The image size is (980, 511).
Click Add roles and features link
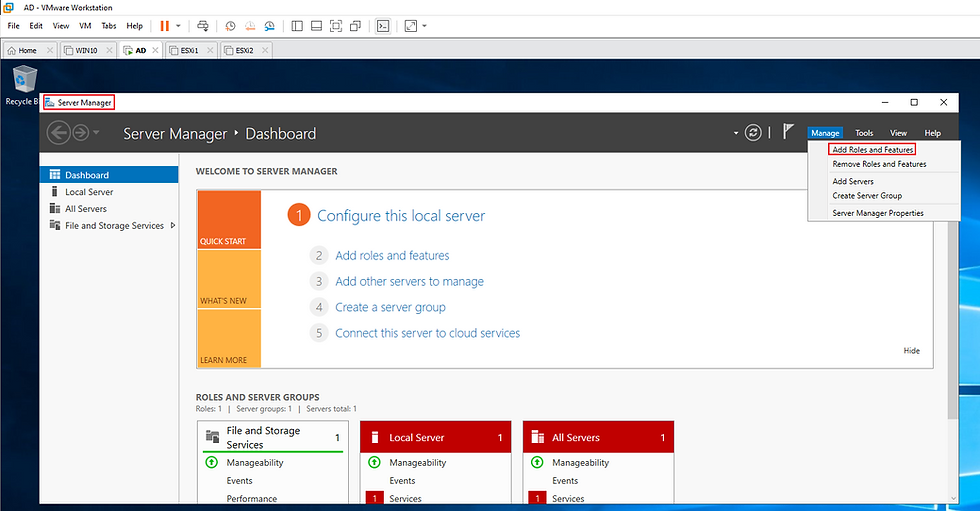tap(392, 256)
